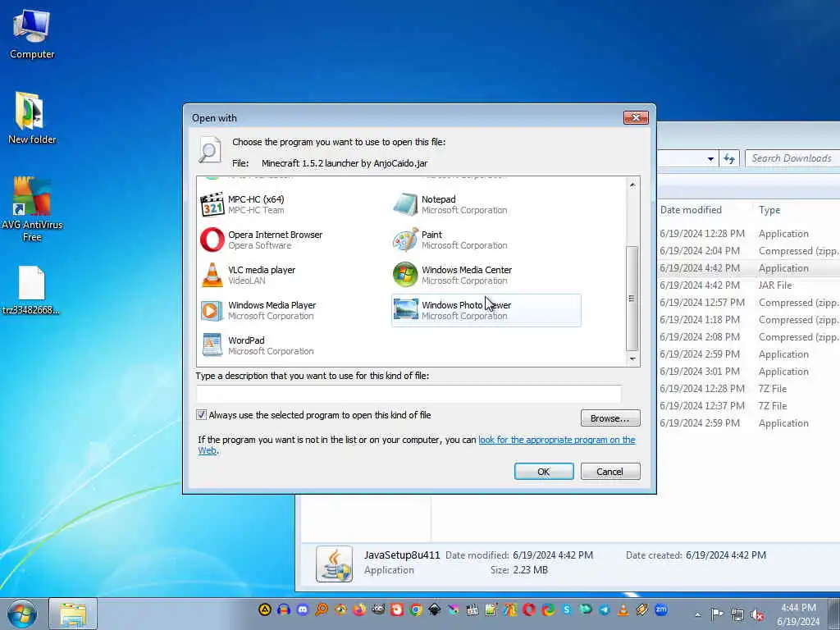Viewport: 840px width, 630px height.
Task: Launch Google Chrome from the taskbar
Action: pos(416,609)
